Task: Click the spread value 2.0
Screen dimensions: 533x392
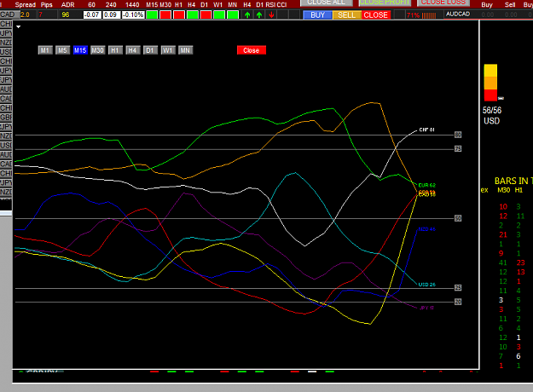Action: (x=25, y=15)
